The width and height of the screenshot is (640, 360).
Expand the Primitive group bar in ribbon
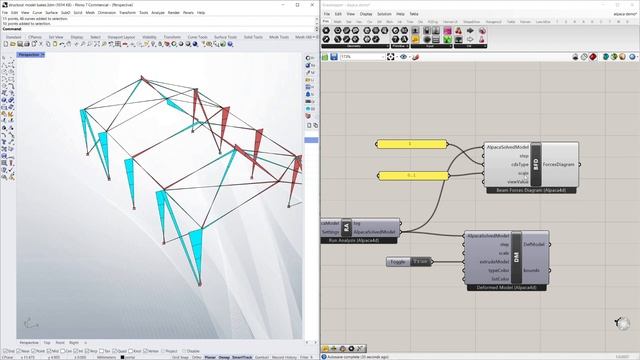[x=400, y=46]
